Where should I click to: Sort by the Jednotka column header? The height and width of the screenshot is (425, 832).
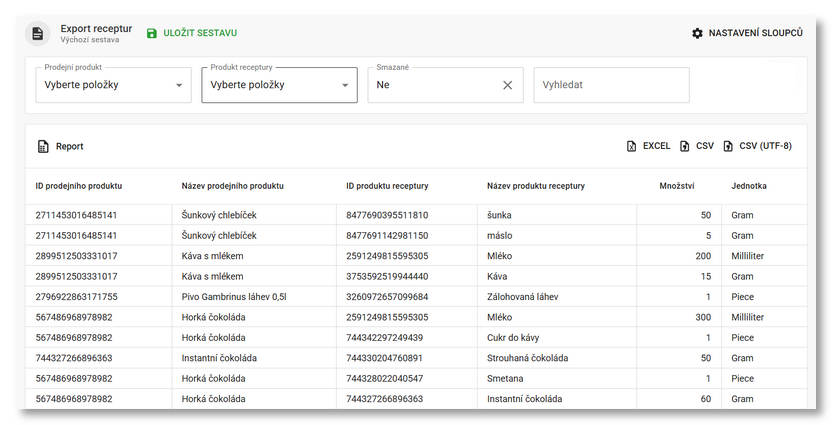[749, 186]
